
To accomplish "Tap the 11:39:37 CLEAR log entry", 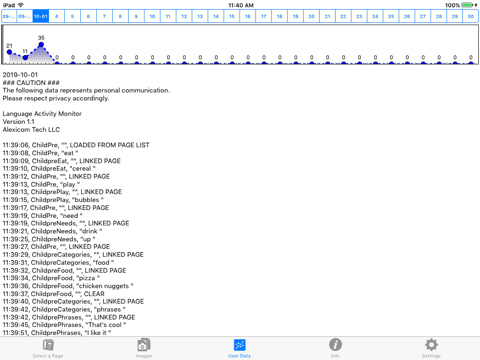I will [54, 294].
